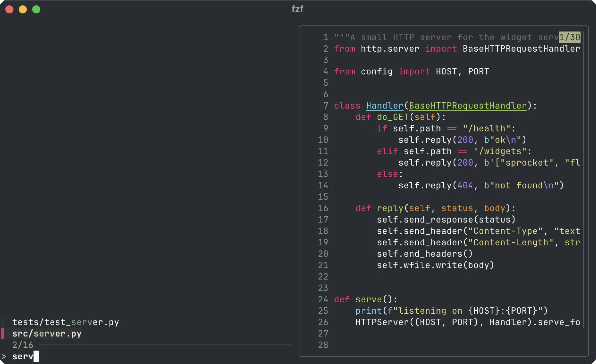Click the ">" prompt symbol
This screenshot has width=596, height=364.
tap(4, 356)
